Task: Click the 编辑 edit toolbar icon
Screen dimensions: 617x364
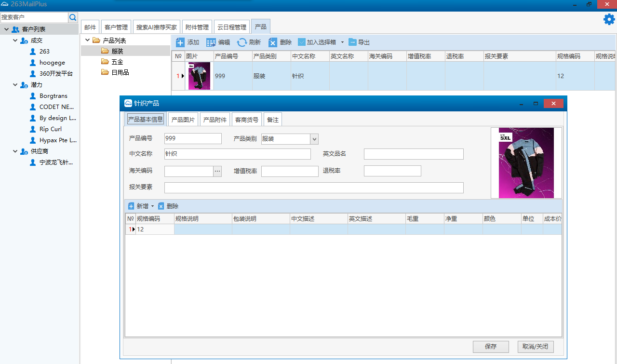Action: click(211, 42)
